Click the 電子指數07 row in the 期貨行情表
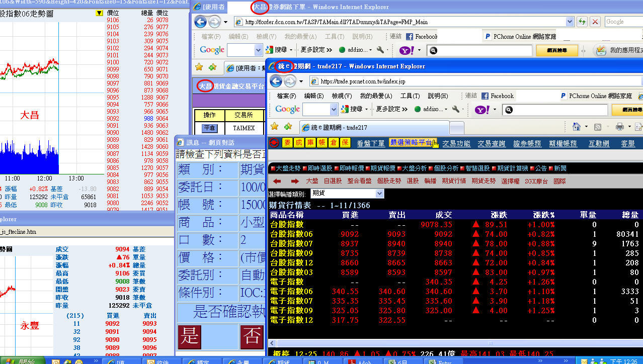 pyautogui.click(x=454, y=301)
